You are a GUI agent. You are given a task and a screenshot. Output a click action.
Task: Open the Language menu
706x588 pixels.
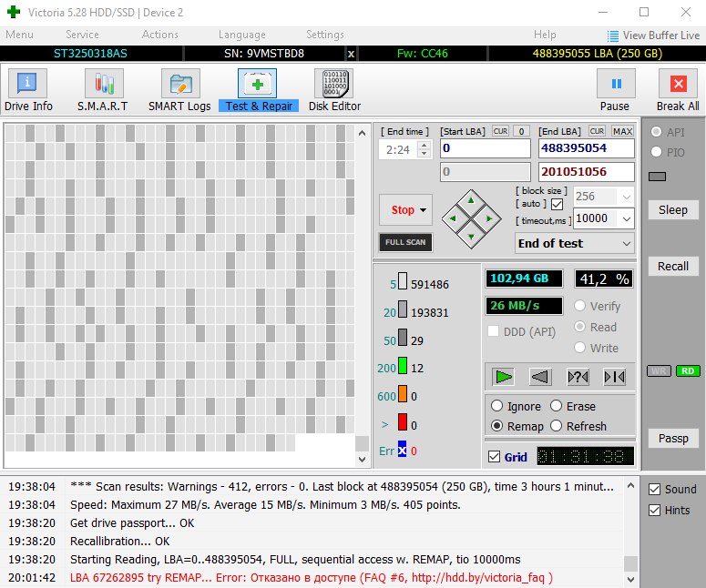tap(241, 35)
